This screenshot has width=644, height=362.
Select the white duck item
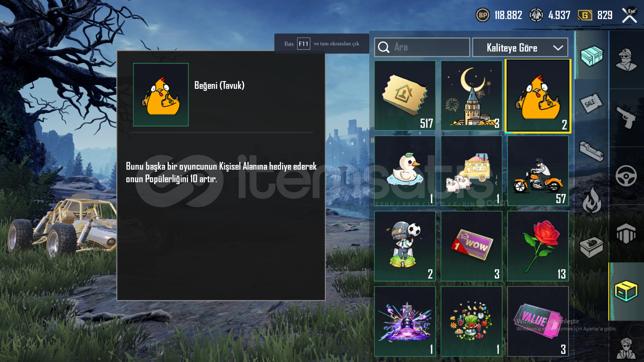(x=405, y=171)
